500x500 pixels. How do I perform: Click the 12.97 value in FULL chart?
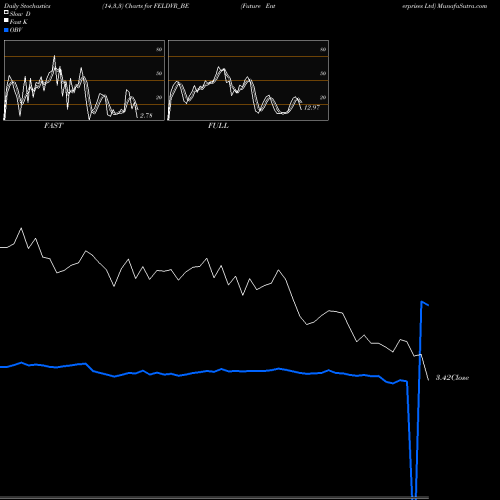pyautogui.click(x=312, y=107)
